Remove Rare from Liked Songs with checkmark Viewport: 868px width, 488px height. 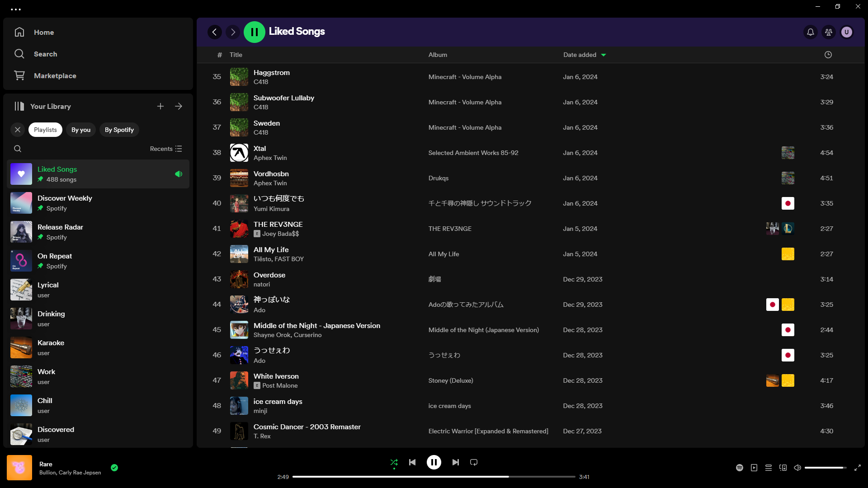click(x=114, y=468)
